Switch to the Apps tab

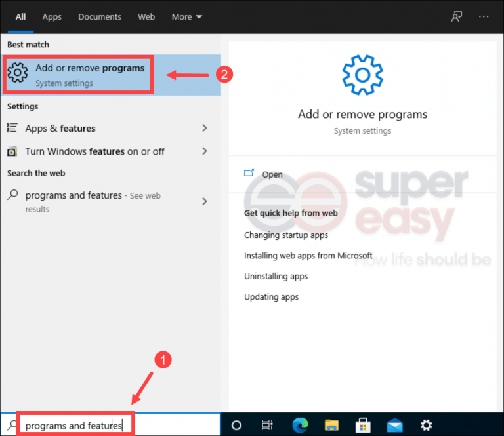[x=52, y=16]
